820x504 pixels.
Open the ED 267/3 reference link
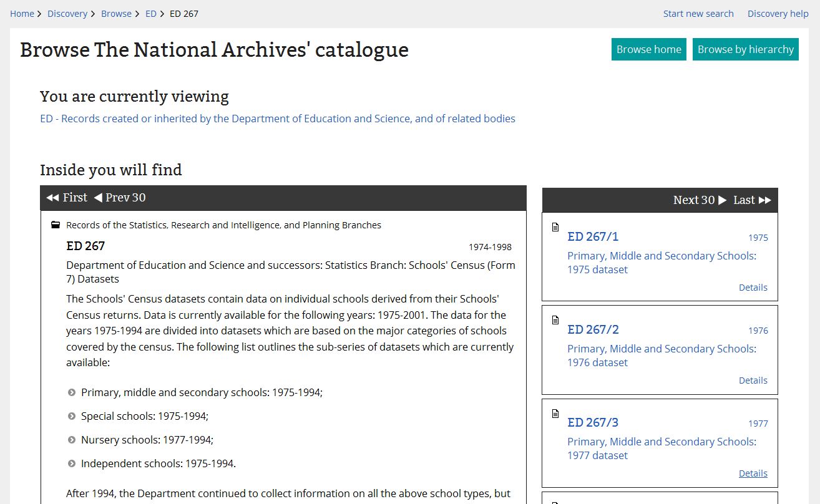[x=593, y=422]
